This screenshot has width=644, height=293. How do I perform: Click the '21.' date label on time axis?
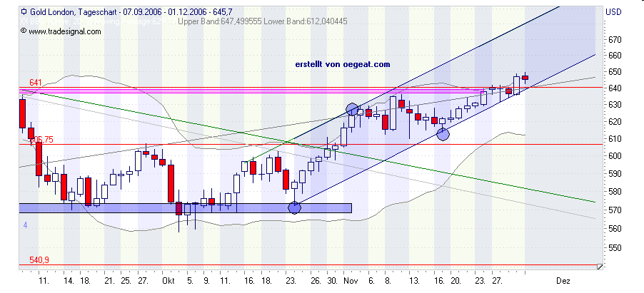[x=110, y=281]
